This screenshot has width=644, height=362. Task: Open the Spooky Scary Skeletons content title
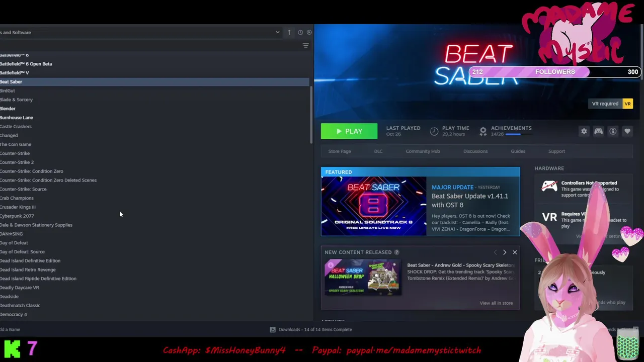(x=460, y=265)
